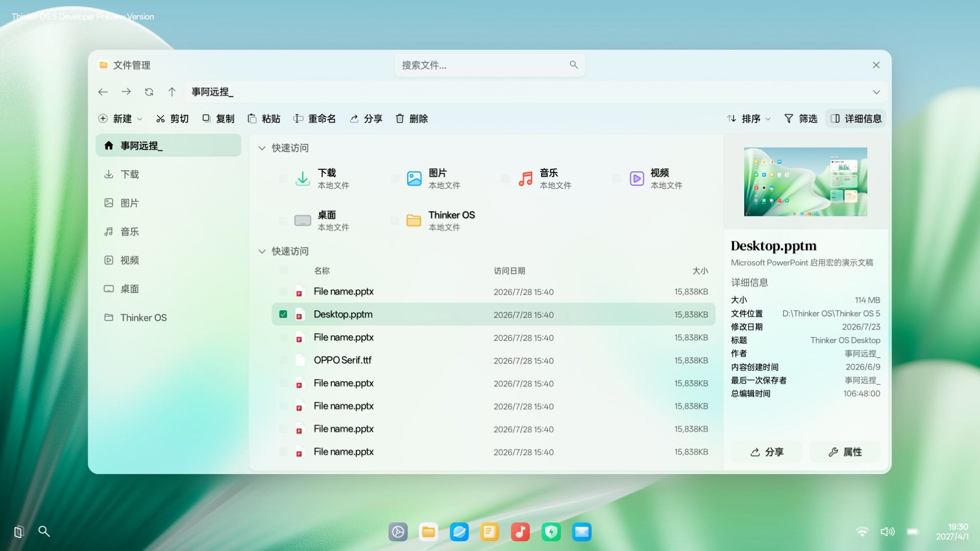
Task: Toggle the details info pane
Action: [856, 118]
